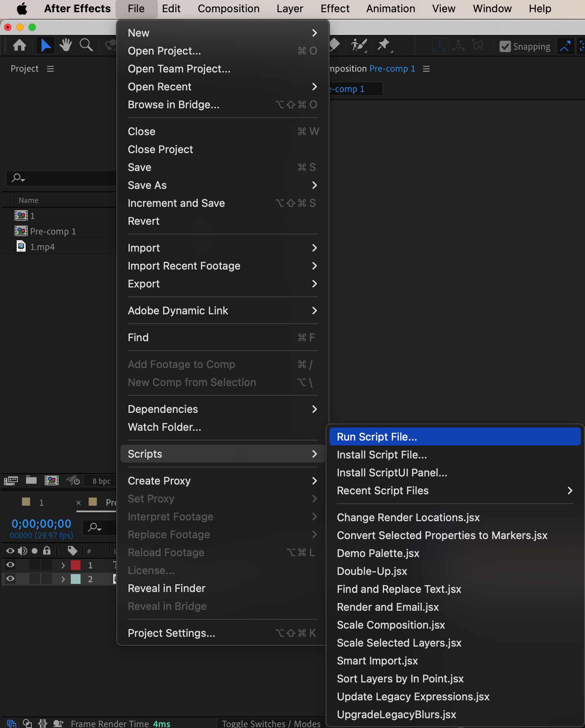This screenshot has width=585, height=728.
Task: Click the Home icon in toolbar
Action: 20,45
